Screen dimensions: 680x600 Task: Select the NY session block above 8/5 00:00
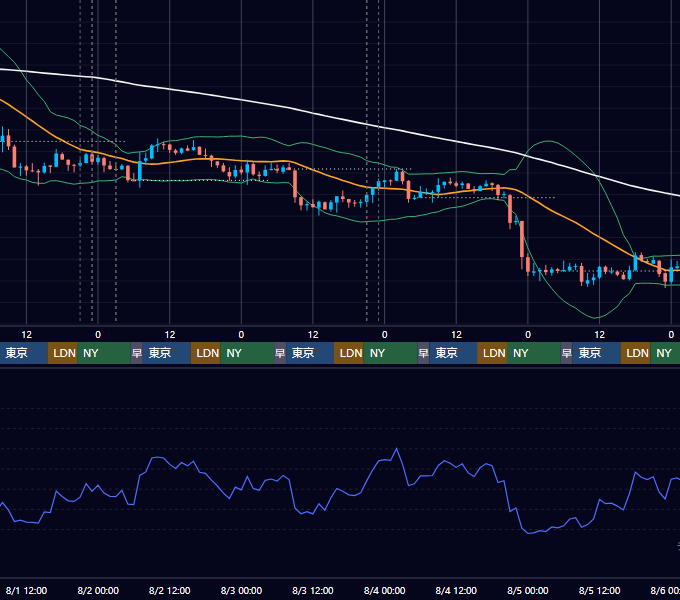tap(533, 353)
